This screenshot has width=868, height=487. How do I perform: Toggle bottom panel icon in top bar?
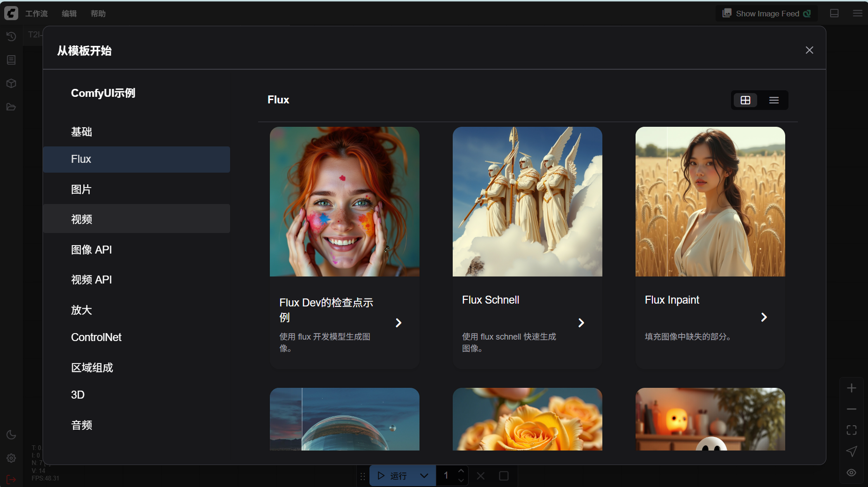[x=834, y=13]
